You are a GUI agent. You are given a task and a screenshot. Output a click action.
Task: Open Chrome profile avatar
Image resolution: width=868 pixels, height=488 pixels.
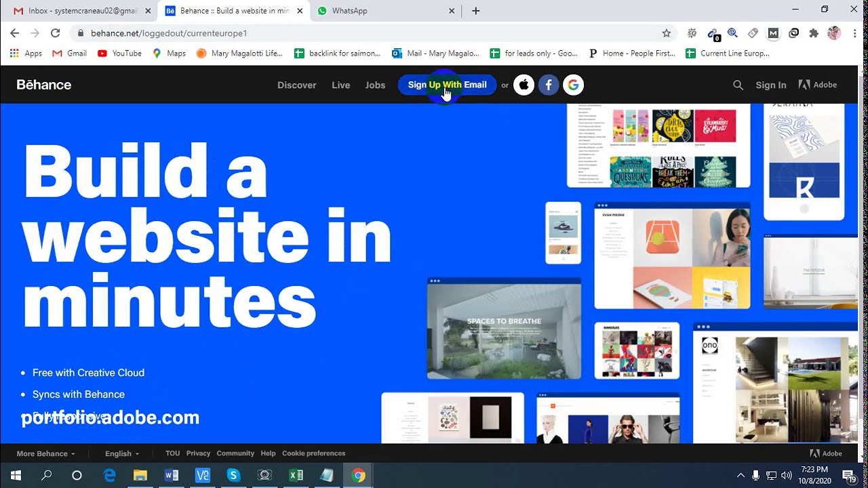834,33
